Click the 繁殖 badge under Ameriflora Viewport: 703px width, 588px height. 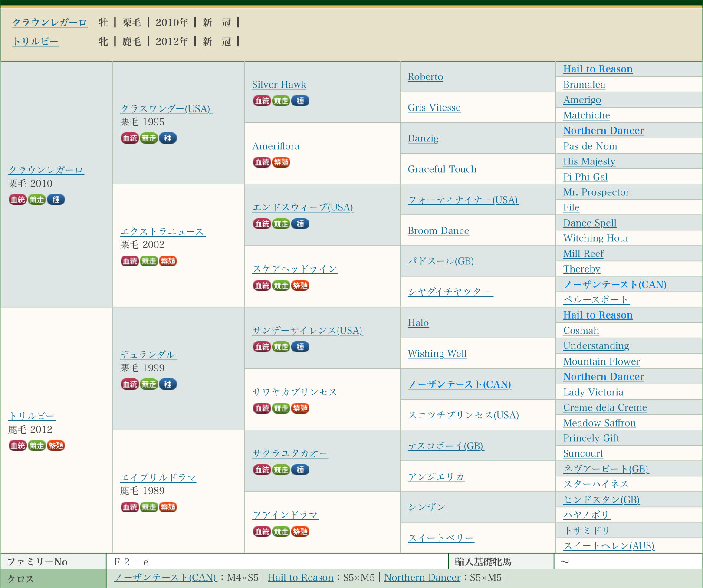point(281,162)
